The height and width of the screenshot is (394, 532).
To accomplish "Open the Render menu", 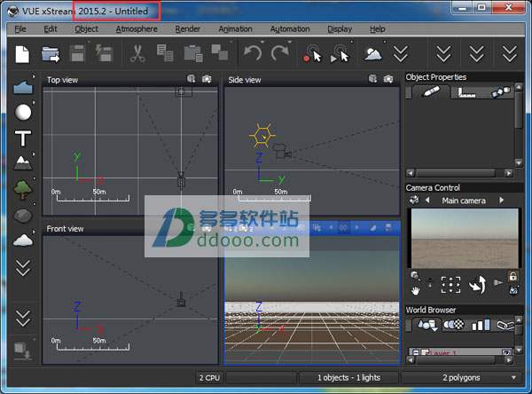I will [188, 29].
